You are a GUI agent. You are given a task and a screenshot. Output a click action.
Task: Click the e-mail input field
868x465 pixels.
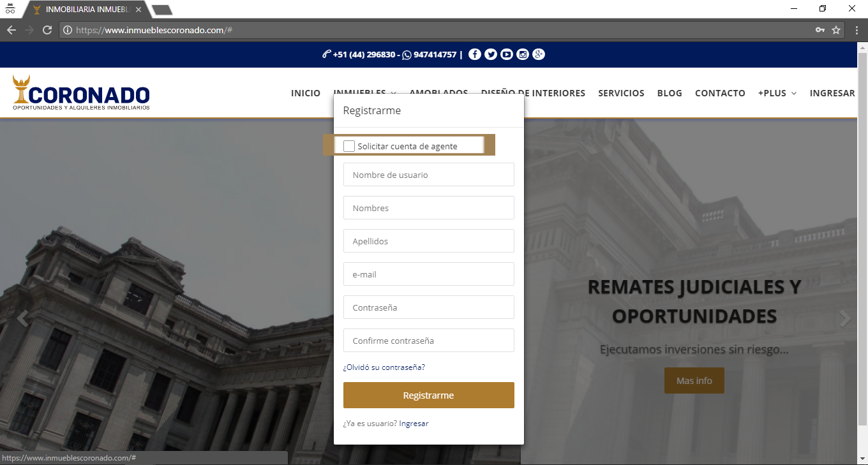428,274
